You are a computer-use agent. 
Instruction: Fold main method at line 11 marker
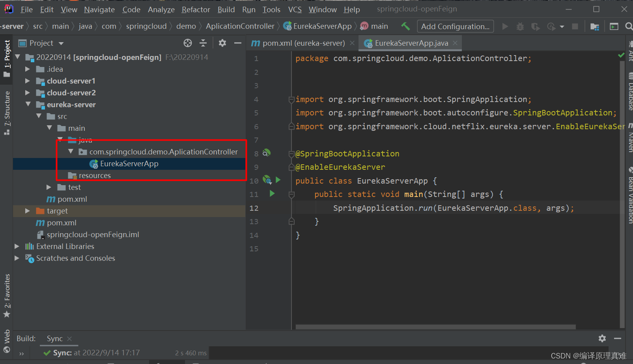pos(291,194)
